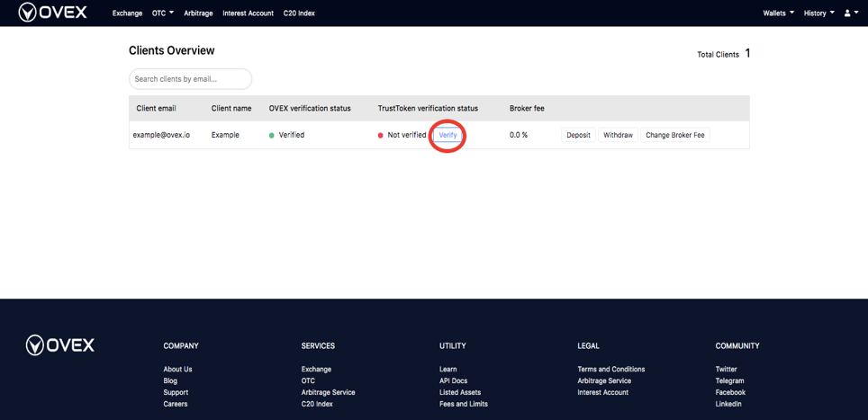Click the Withdraw button for the client
This screenshot has width=868, height=420.
click(618, 135)
